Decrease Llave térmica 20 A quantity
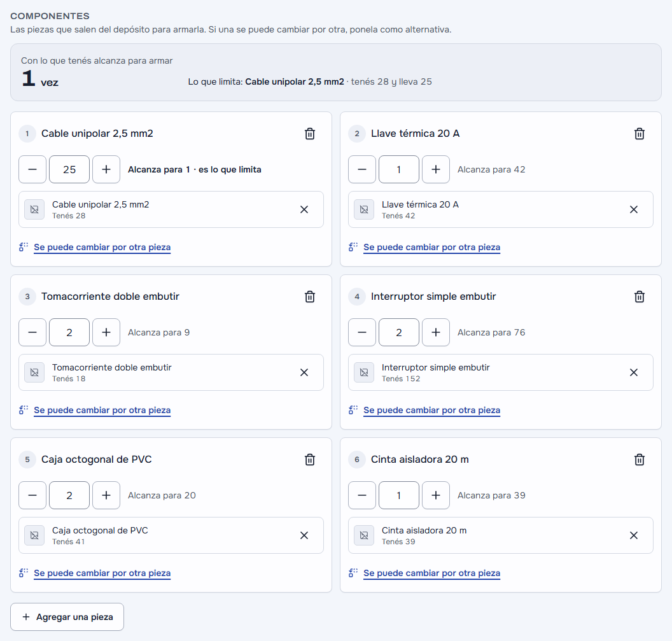672x641 pixels. click(362, 169)
